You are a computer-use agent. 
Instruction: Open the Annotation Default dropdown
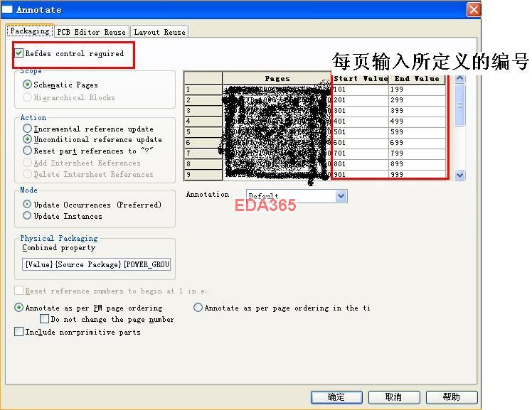(x=341, y=196)
